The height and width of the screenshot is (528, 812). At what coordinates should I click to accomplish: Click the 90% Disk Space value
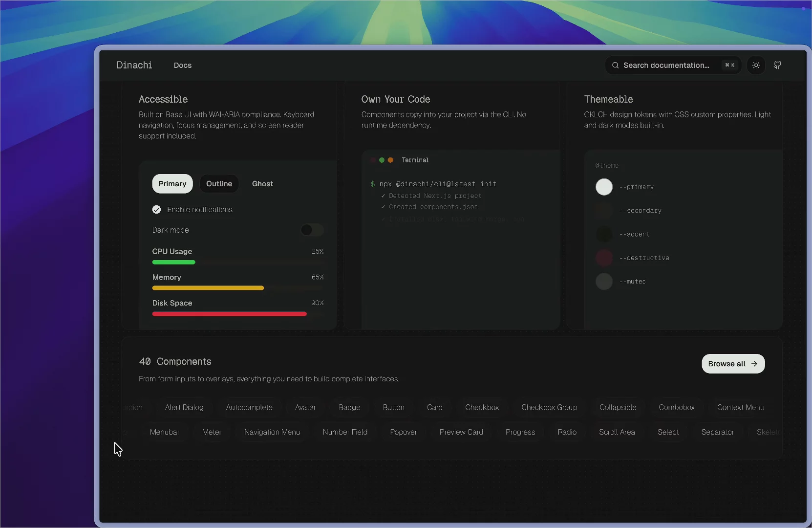[x=318, y=303]
